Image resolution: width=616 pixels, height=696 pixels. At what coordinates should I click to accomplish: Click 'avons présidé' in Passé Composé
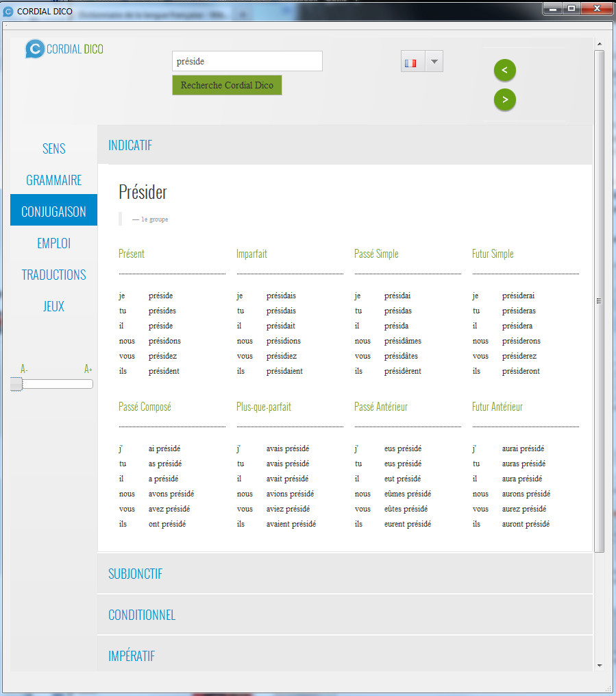tap(171, 494)
